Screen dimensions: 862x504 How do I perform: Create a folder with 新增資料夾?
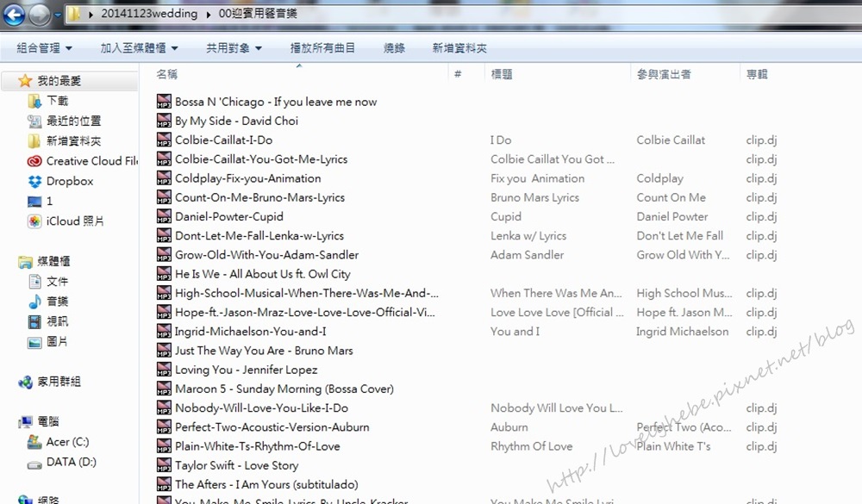tap(459, 48)
